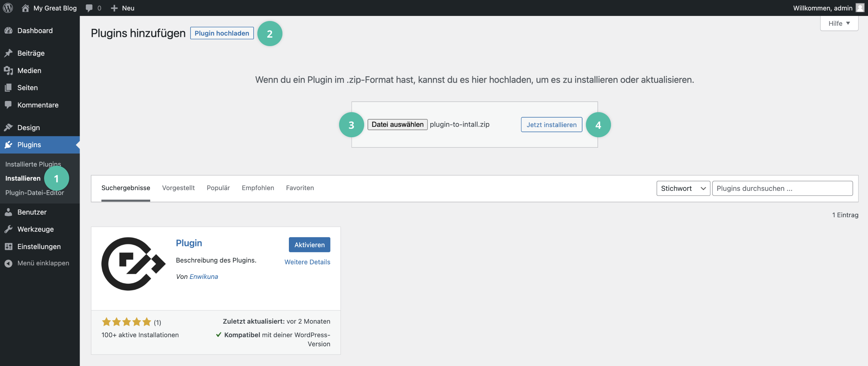Open the admin user avatar

(x=860, y=8)
